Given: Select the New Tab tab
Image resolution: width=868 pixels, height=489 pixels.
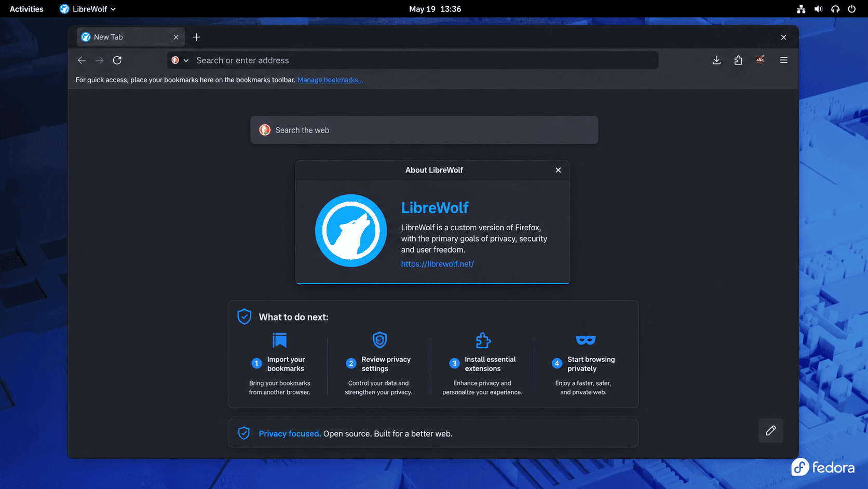Looking at the screenshot, I should 131,37.
